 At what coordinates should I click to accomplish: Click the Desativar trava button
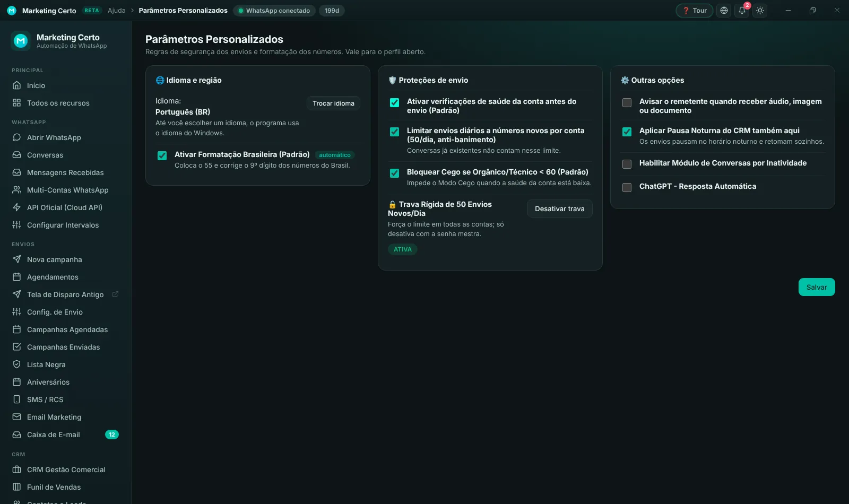tap(560, 208)
